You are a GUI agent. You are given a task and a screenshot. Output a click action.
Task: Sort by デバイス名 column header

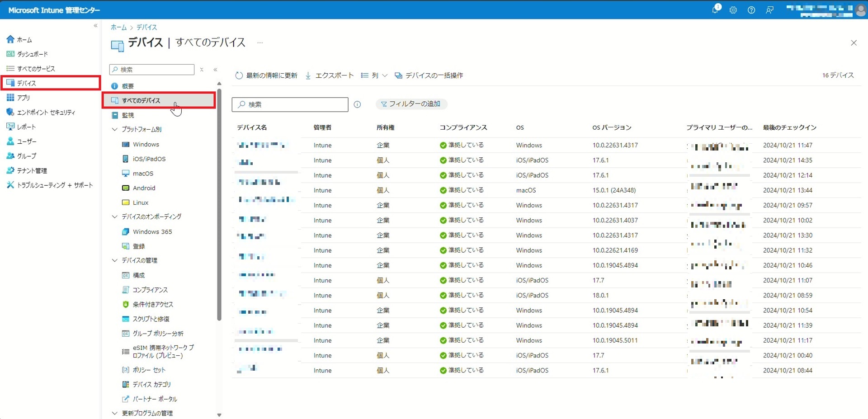pos(252,128)
